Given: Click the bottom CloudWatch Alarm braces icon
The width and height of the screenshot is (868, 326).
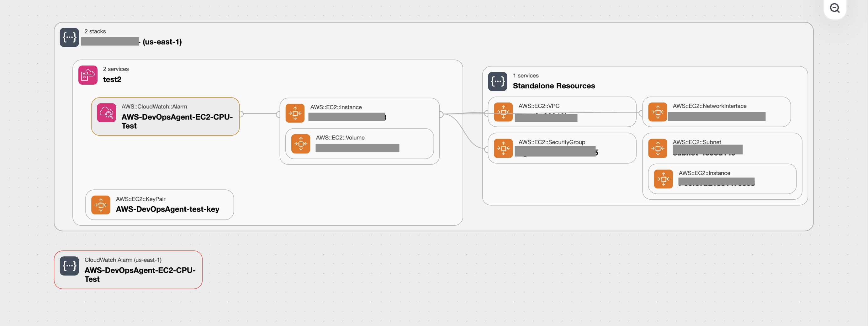Looking at the screenshot, I should pos(69,266).
